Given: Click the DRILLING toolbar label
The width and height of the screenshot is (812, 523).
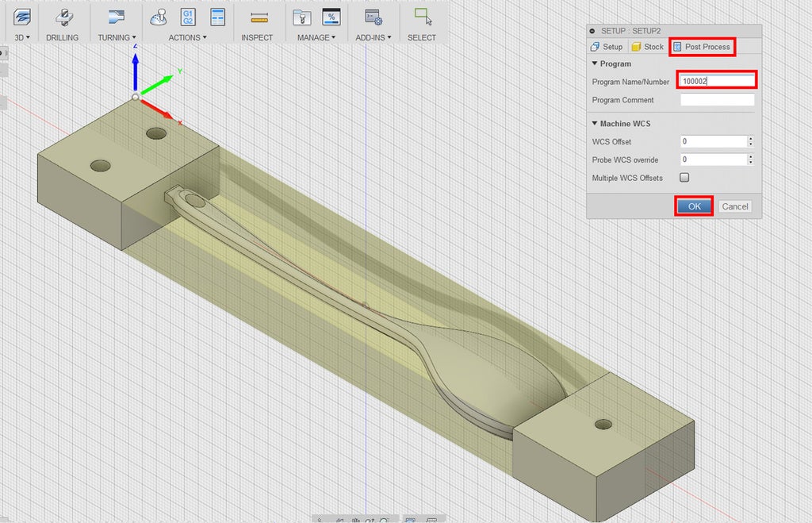Looking at the screenshot, I should click(62, 37).
